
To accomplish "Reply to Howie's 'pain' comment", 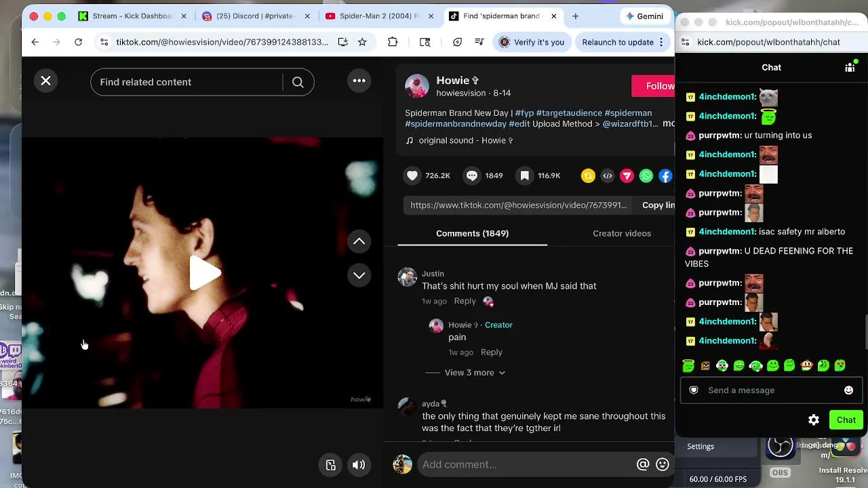I will [x=492, y=352].
